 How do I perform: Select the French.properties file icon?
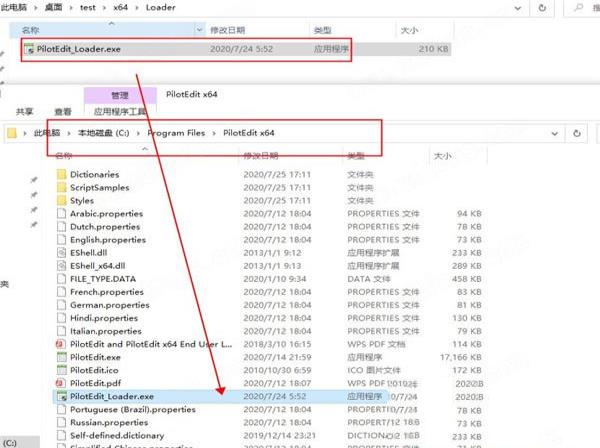pyautogui.click(x=61, y=292)
